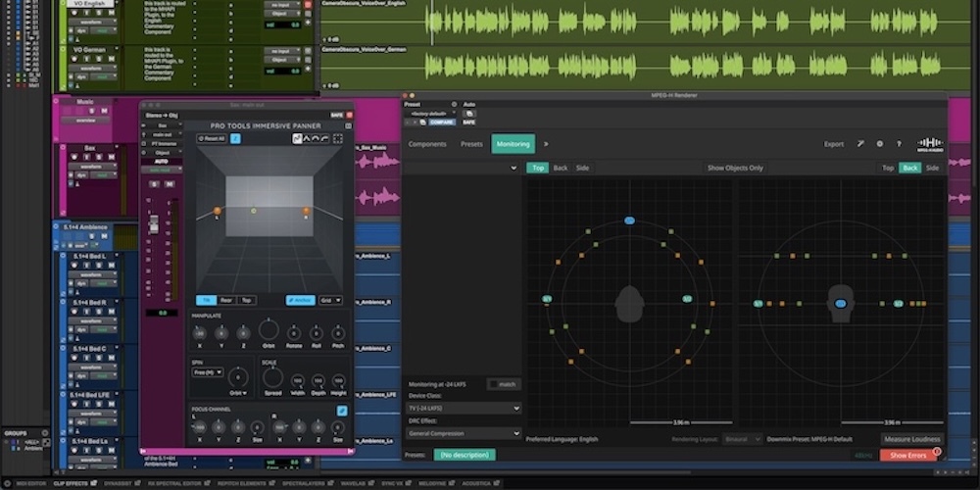Click Show Errors

tap(908, 455)
